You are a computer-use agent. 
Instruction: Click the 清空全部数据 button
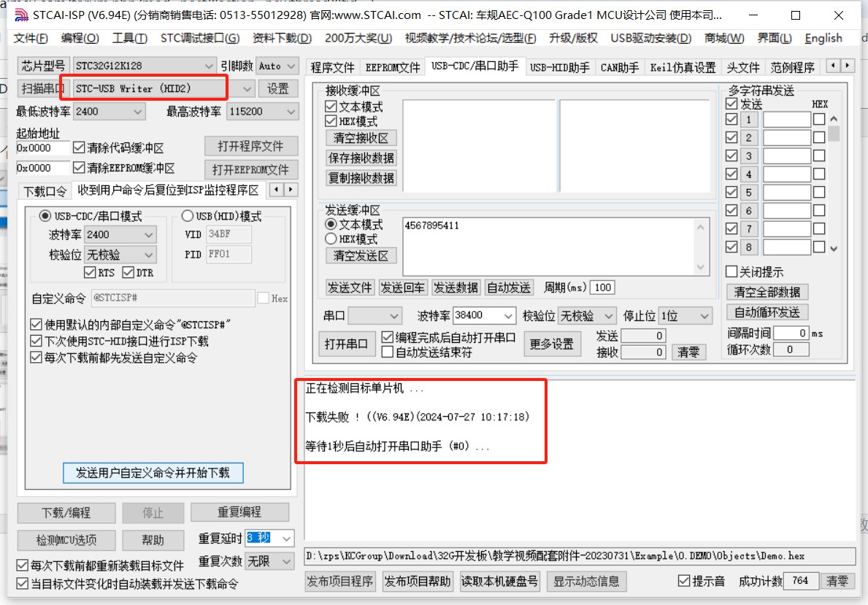767,292
